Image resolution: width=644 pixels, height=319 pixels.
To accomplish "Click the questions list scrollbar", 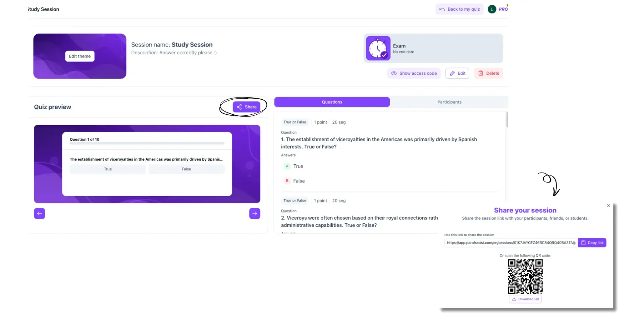I will [507, 120].
